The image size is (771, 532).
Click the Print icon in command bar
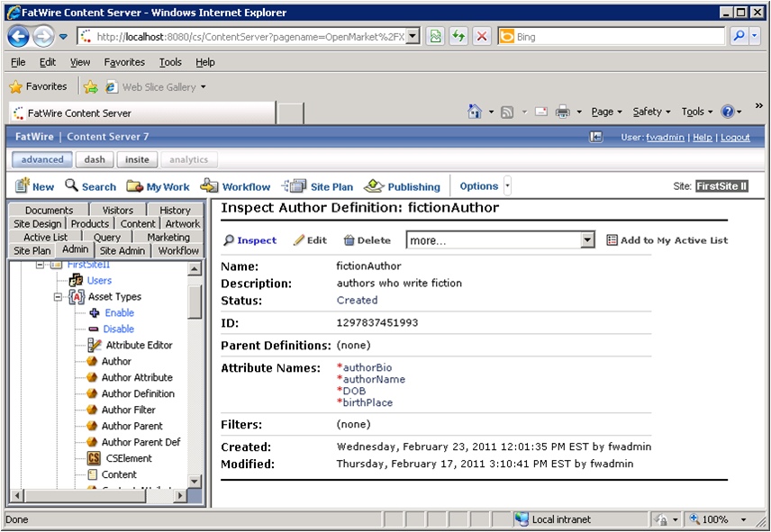tap(563, 112)
